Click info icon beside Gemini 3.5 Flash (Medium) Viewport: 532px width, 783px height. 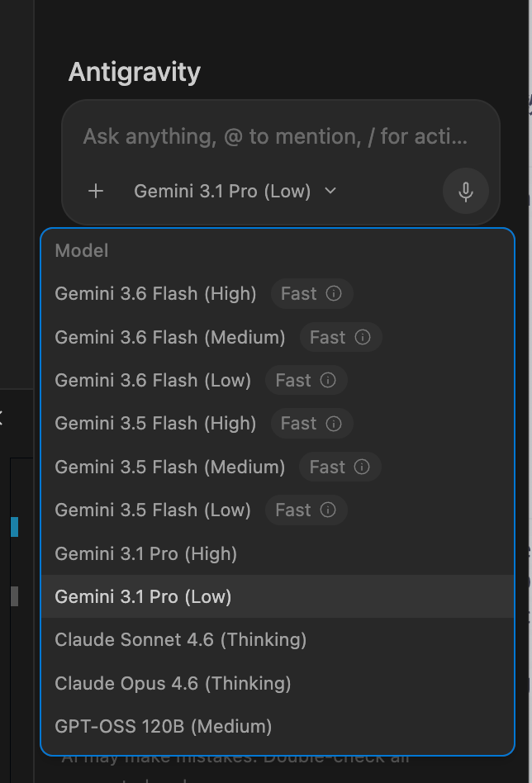pyautogui.click(x=362, y=467)
